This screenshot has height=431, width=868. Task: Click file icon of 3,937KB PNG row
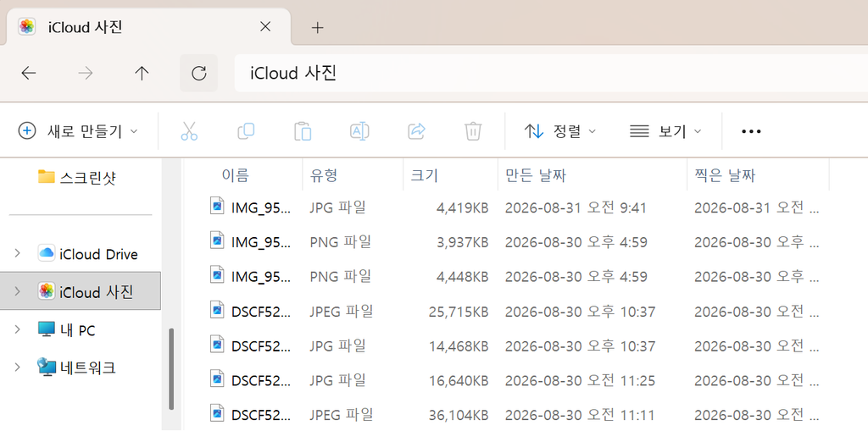click(x=218, y=240)
